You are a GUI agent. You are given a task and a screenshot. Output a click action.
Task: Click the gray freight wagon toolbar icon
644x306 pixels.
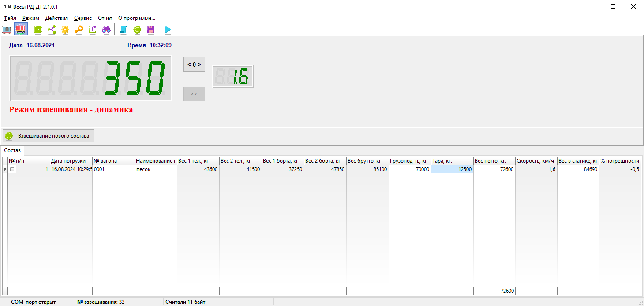pos(7,30)
